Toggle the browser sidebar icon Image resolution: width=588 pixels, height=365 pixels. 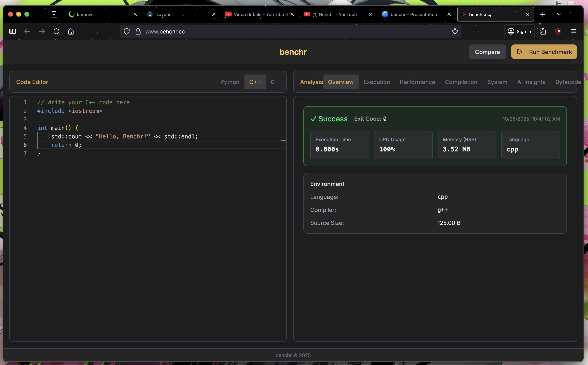(x=13, y=31)
